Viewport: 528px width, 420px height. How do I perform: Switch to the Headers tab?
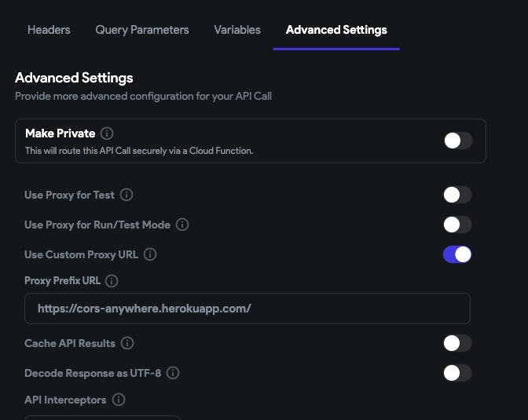pyautogui.click(x=49, y=30)
